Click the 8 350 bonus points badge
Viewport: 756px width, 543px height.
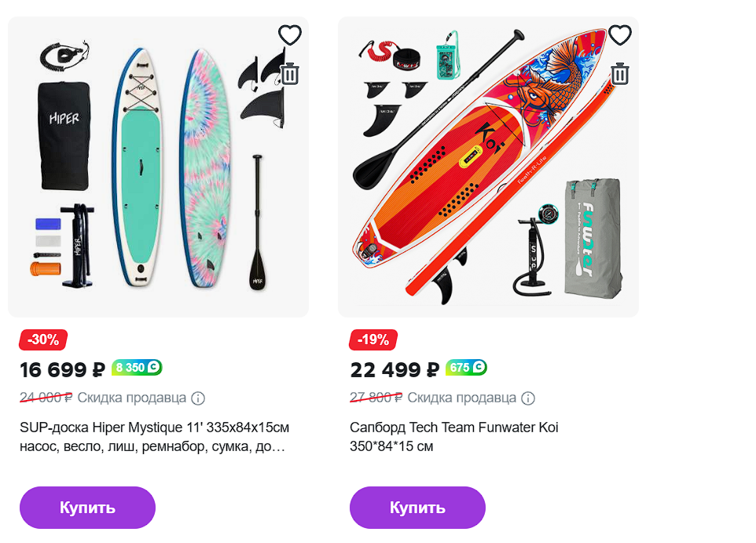(137, 367)
